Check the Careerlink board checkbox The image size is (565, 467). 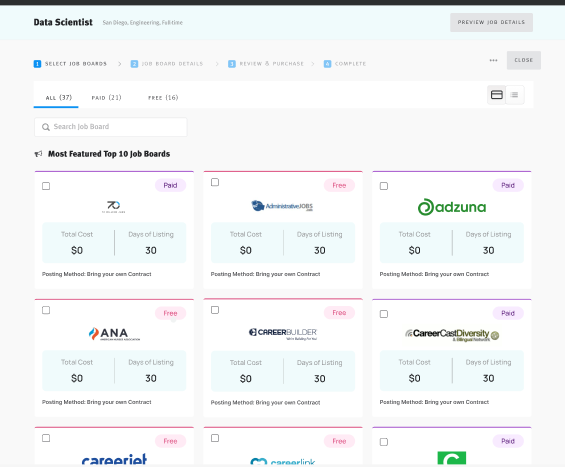pyautogui.click(x=215, y=438)
